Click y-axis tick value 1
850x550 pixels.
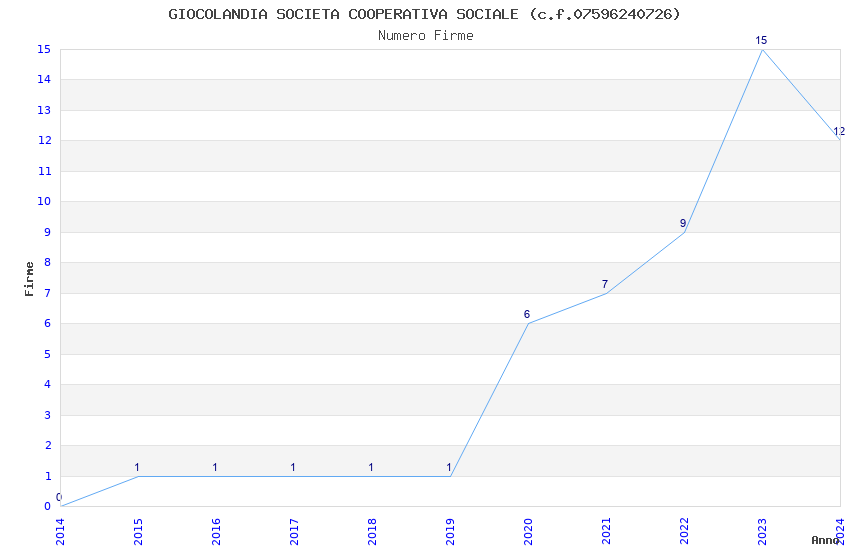48,476
